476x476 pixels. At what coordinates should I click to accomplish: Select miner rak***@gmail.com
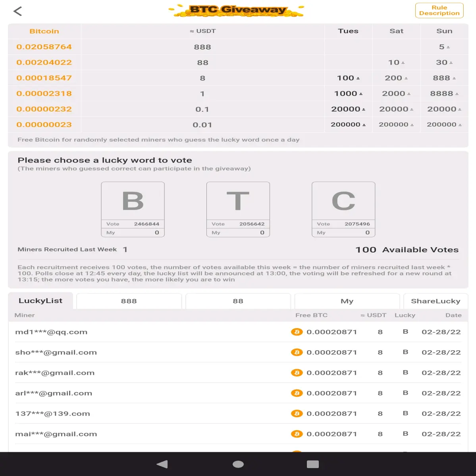(55, 373)
